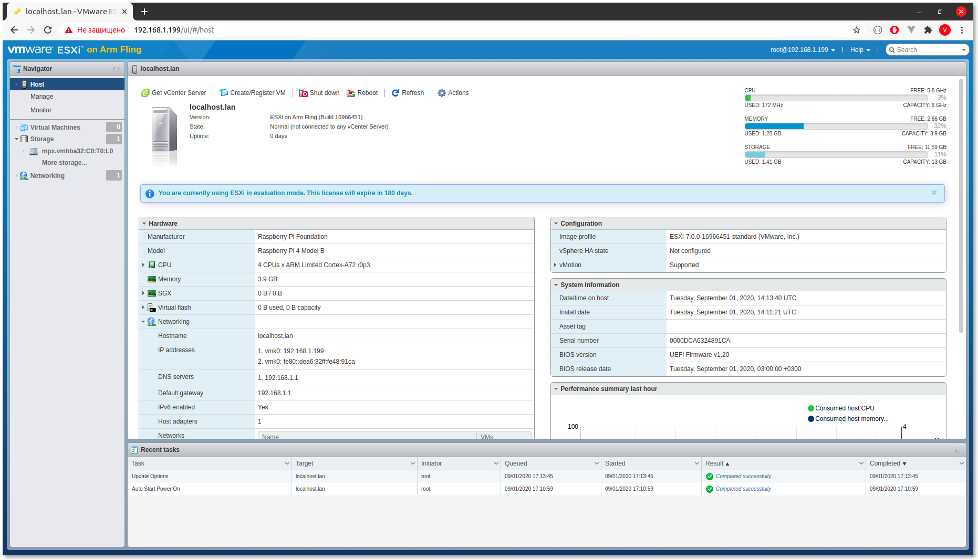Collapse Performance summary last hour panel
This screenshot has width=978, height=560.
[556, 389]
